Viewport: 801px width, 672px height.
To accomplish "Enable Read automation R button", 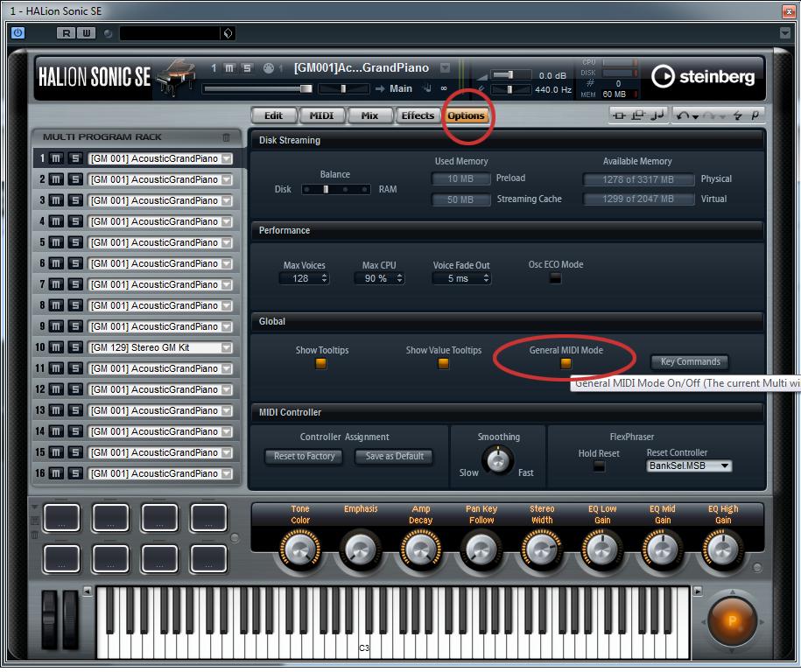I will (x=66, y=33).
